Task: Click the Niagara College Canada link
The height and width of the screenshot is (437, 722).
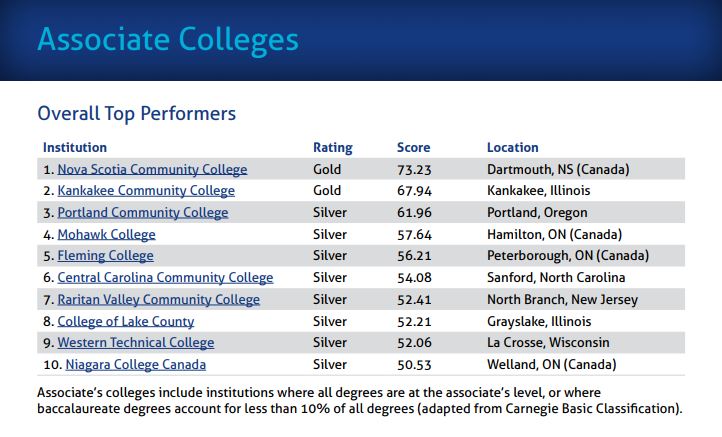Action: (x=132, y=365)
